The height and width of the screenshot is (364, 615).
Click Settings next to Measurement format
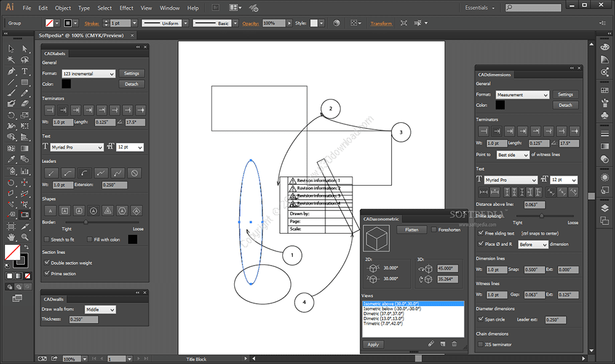tap(566, 94)
